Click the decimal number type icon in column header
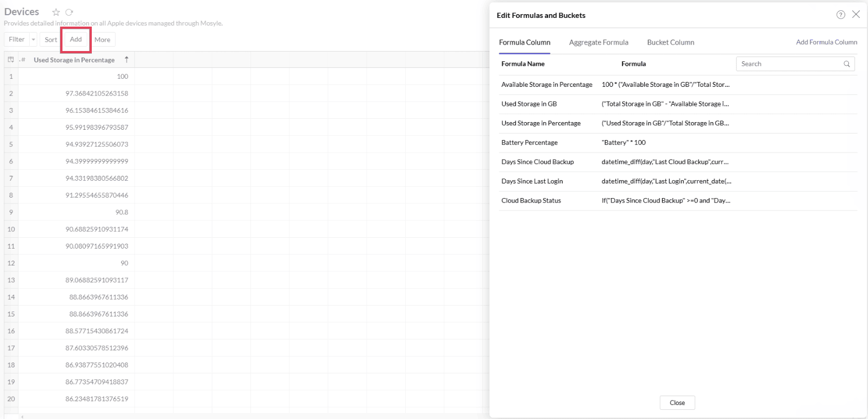Viewport: 868px width, 419px height. tap(22, 60)
